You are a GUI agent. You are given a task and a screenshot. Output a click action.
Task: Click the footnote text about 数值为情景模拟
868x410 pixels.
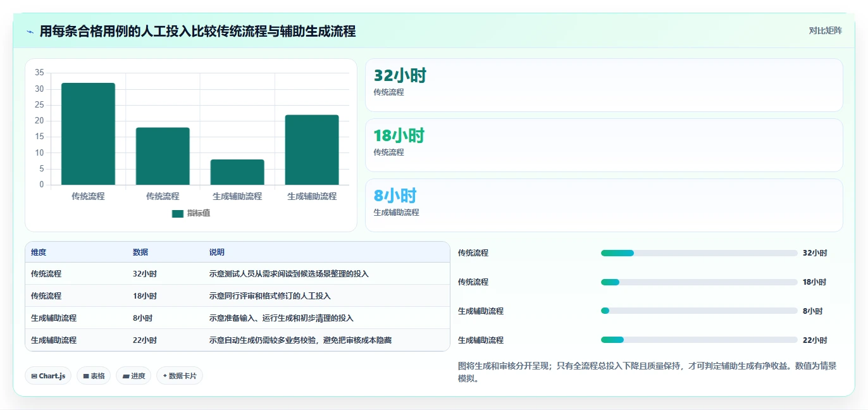(647, 372)
